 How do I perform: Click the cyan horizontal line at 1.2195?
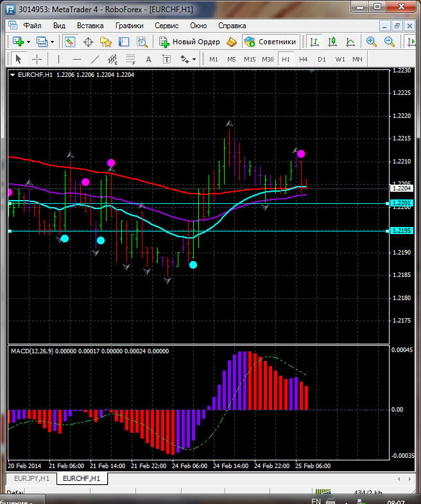(x=193, y=231)
